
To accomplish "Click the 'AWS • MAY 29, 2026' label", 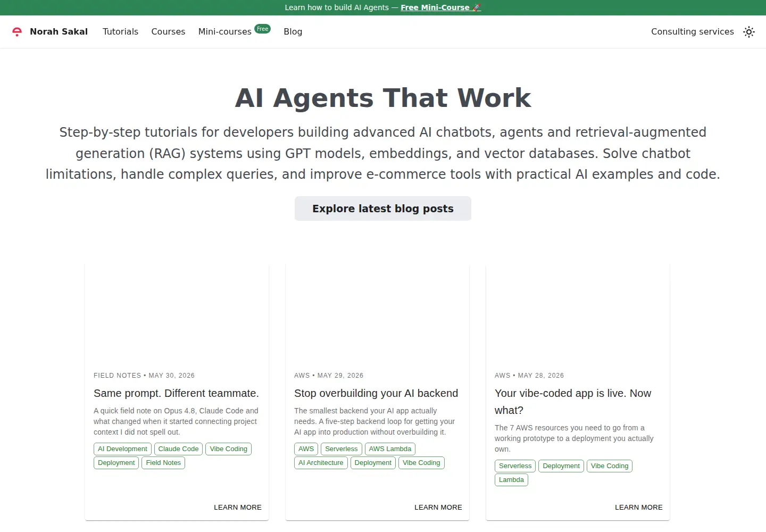I will [x=329, y=376].
